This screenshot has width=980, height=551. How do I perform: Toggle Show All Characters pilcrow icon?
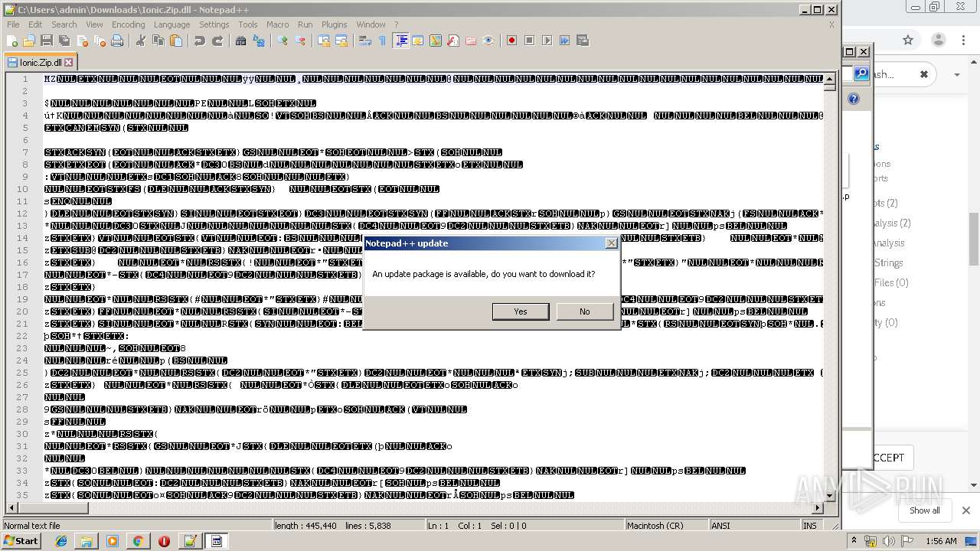click(383, 41)
